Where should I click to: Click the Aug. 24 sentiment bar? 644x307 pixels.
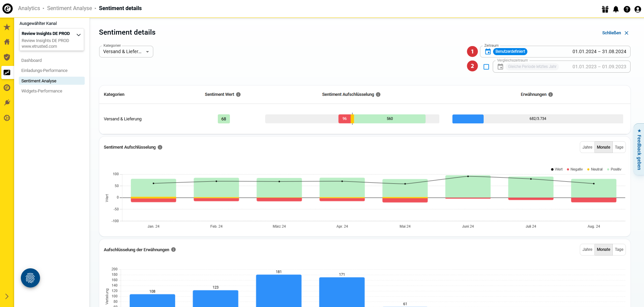point(594,190)
